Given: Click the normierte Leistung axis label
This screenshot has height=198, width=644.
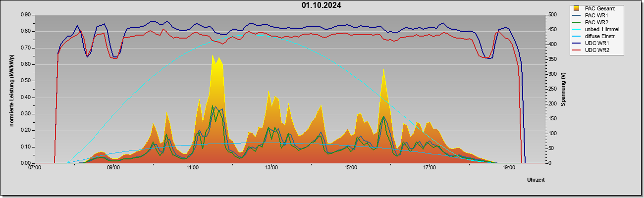Looking at the screenshot, I should [x=11, y=89].
